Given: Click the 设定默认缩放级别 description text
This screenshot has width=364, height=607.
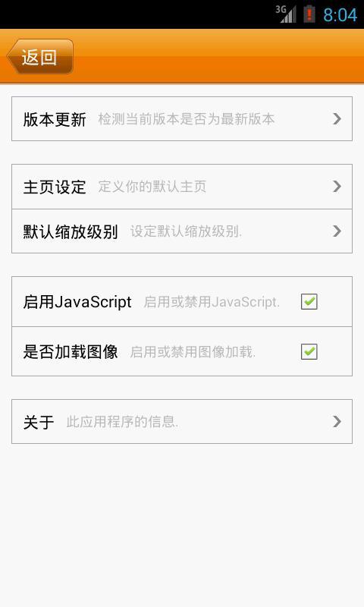Looking at the screenshot, I should 186,231.
